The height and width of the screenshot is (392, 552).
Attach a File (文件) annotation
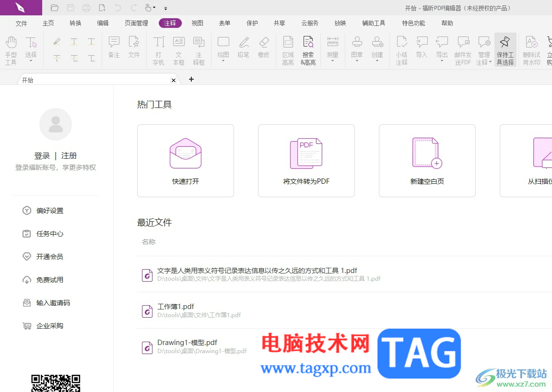click(134, 47)
